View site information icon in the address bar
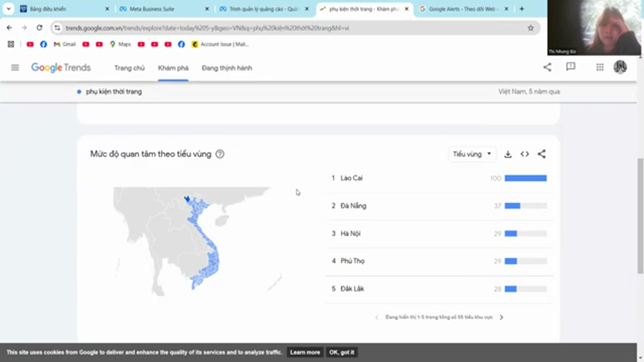This screenshot has width=644, height=362. pyautogui.click(x=57, y=28)
